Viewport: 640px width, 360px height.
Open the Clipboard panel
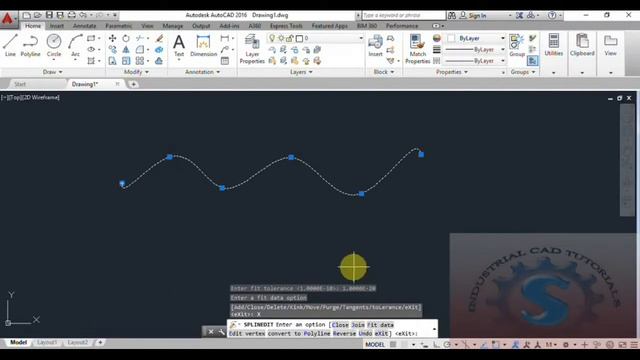coord(582,45)
